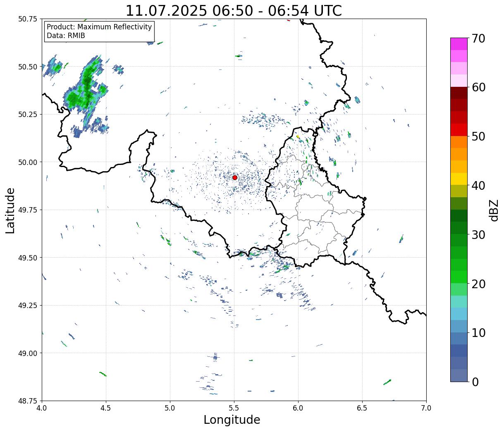Click the colorbar tick label 50

pyautogui.click(x=478, y=136)
